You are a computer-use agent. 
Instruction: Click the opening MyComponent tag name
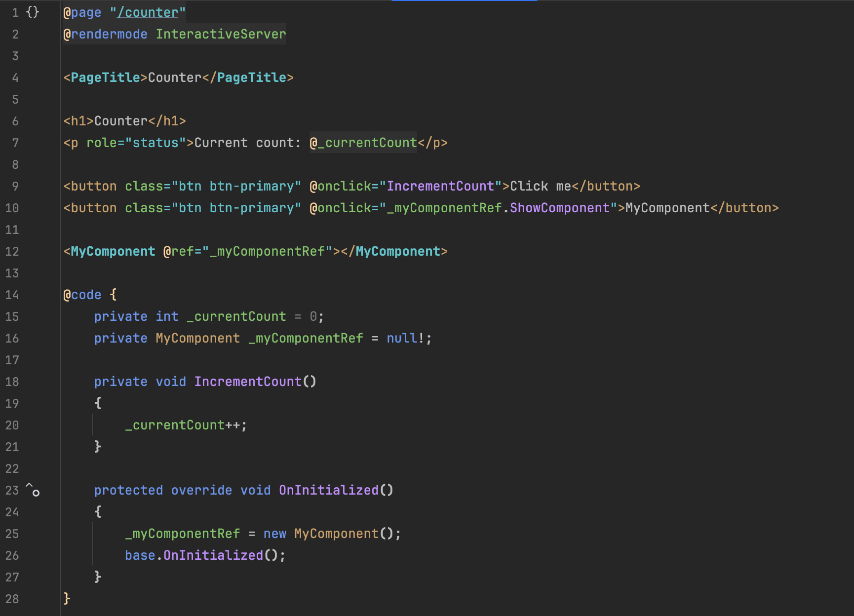coord(113,251)
